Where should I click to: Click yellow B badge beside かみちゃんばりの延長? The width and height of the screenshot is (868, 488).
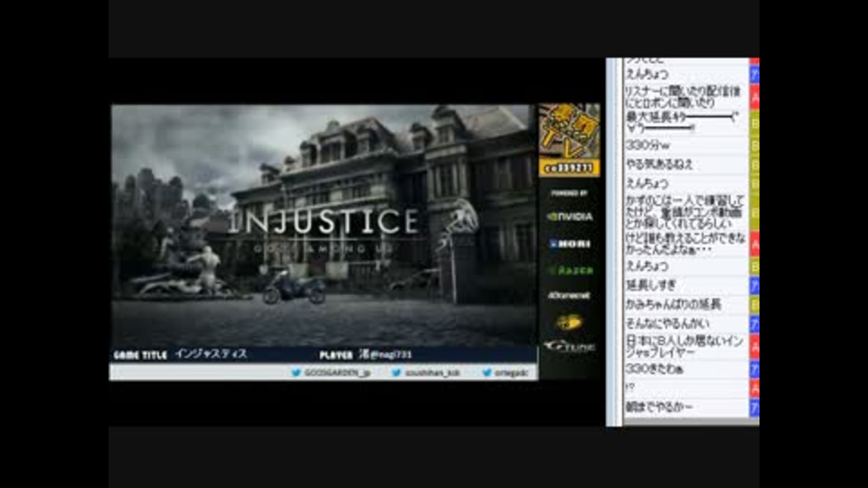pyautogui.click(x=754, y=305)
